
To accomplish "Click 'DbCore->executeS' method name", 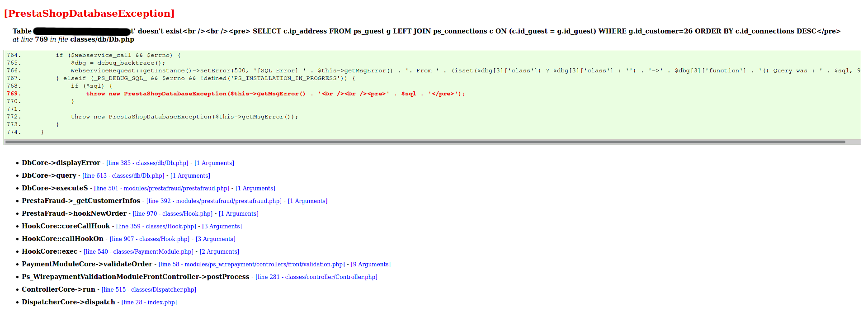I will [x=55, y=188].
